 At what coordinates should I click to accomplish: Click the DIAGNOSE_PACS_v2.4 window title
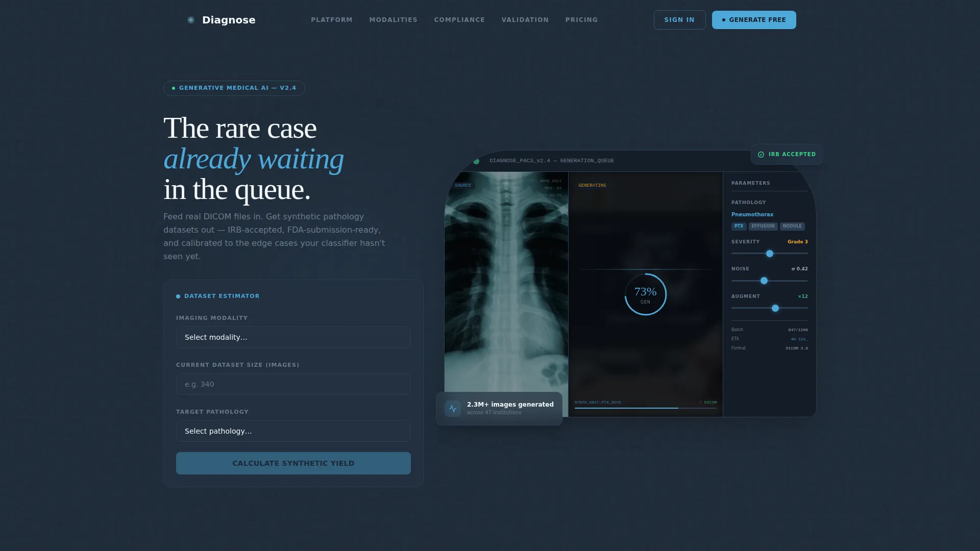pyautogui.click(x=552, y=161)
